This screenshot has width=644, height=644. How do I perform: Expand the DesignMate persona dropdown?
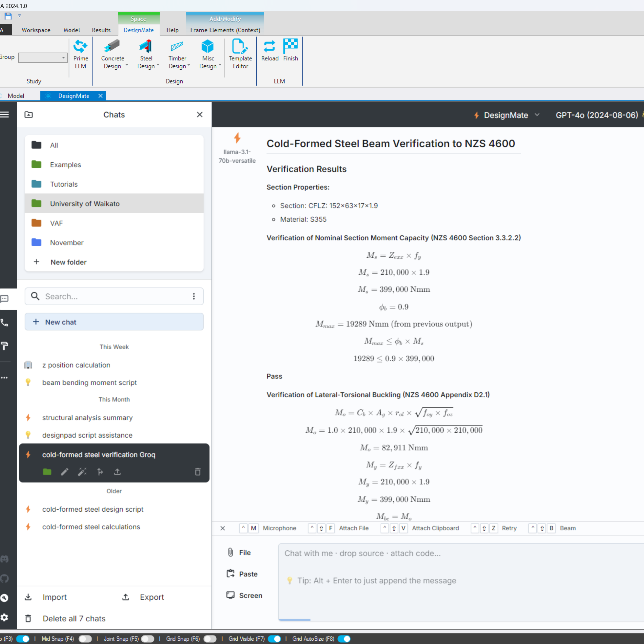(506, 115)
